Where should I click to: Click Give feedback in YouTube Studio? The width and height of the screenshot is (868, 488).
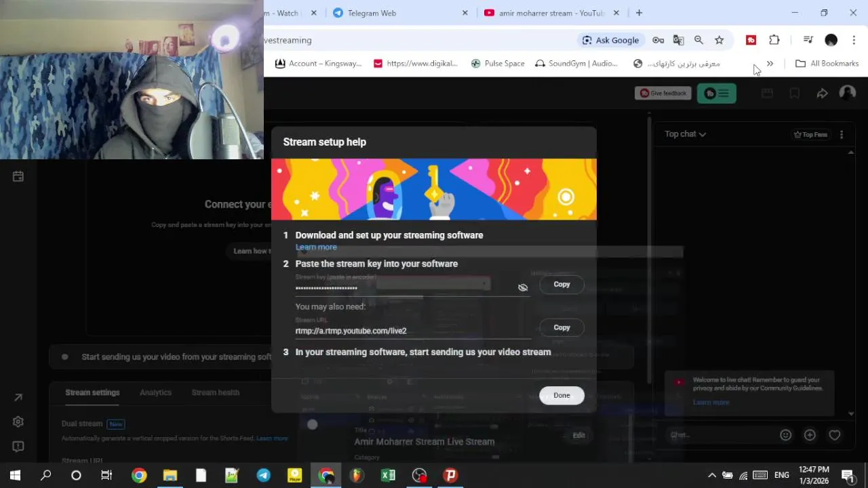pyautogui.click(x=663, y=94)
